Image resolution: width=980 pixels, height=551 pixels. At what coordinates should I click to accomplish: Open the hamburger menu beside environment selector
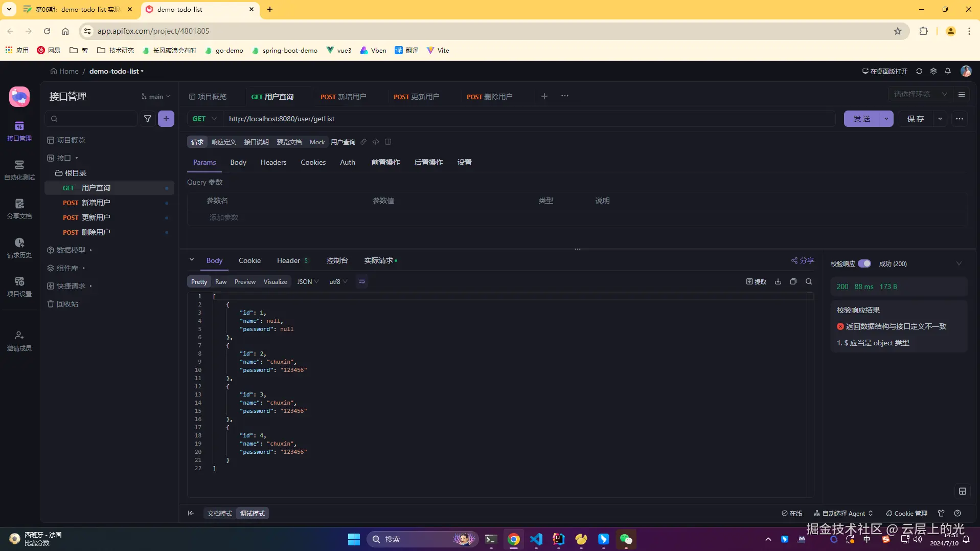tap(962, 94)
